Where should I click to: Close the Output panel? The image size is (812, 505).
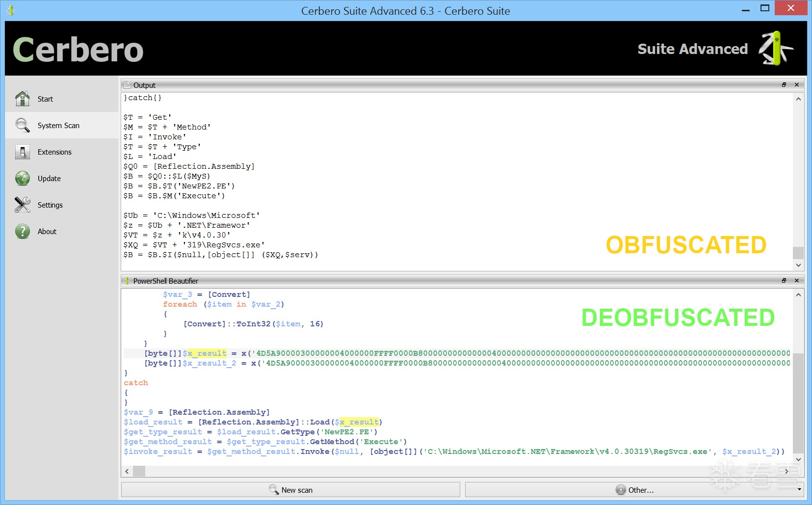pos(797,85)
